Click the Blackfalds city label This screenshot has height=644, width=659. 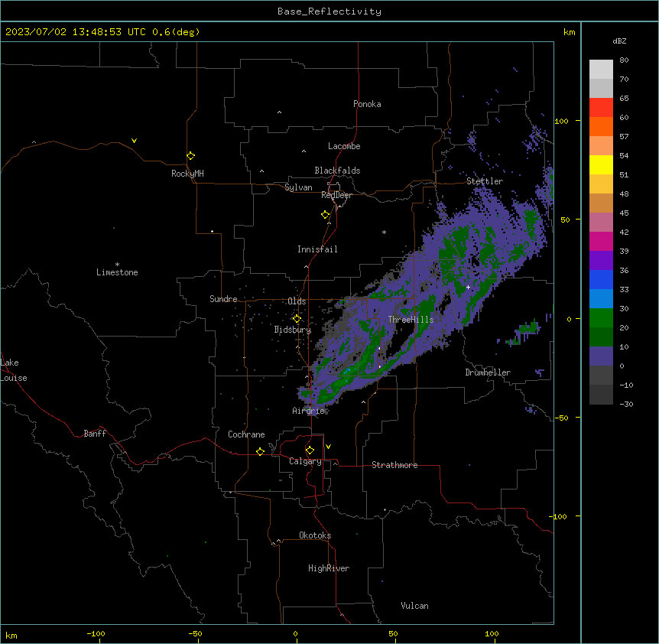coord(337,171)
